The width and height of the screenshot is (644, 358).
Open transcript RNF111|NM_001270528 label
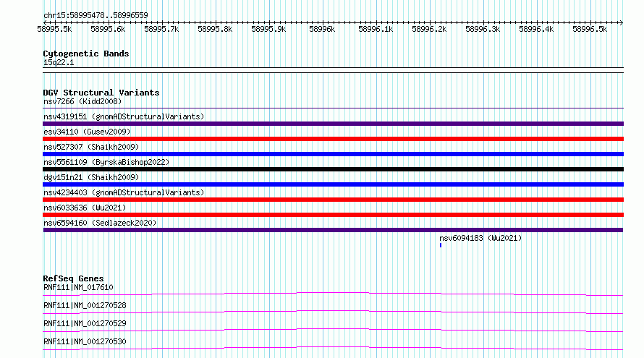pyautogui.click(x=85, y=305)
